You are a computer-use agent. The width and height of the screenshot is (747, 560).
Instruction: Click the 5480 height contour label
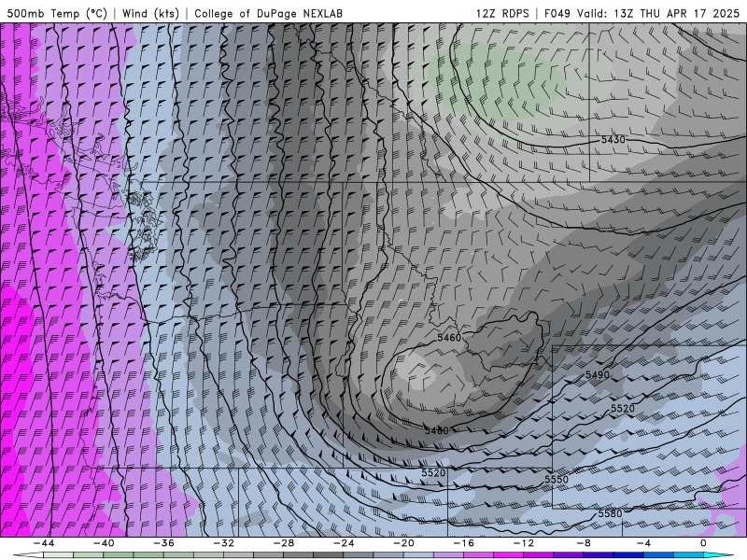click(x=436, y=430)
